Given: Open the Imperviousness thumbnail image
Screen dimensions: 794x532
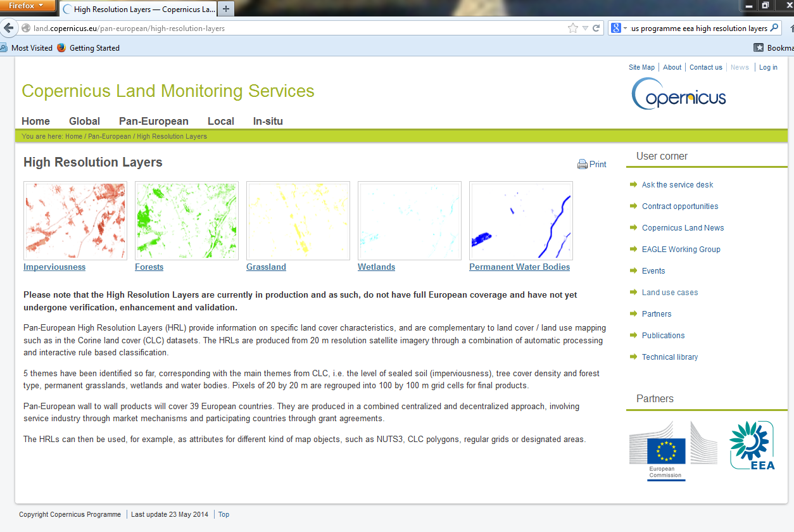Looking at the screenshot, I should [75, 220].
